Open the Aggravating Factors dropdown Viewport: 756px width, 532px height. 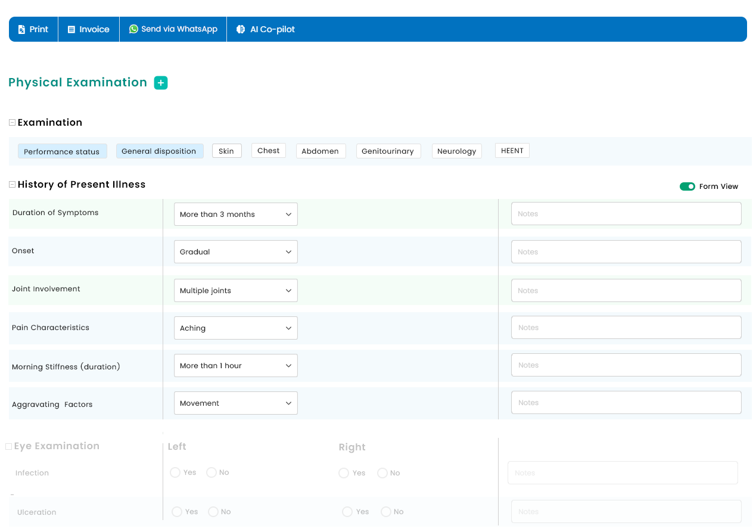(x=235, y=403)
